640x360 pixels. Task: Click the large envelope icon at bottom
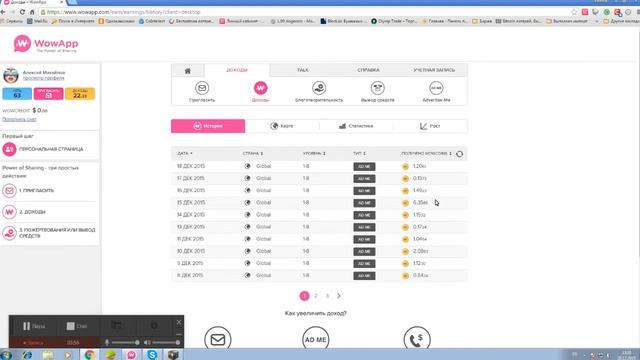[x=218, y=339]
